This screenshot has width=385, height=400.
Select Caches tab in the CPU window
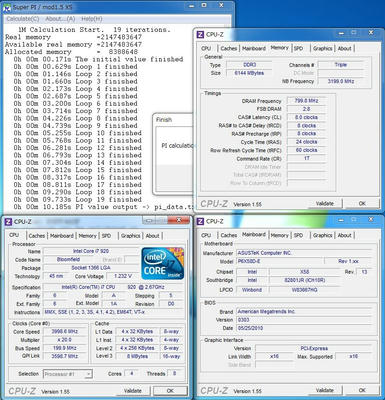click(x=36, y=236)
